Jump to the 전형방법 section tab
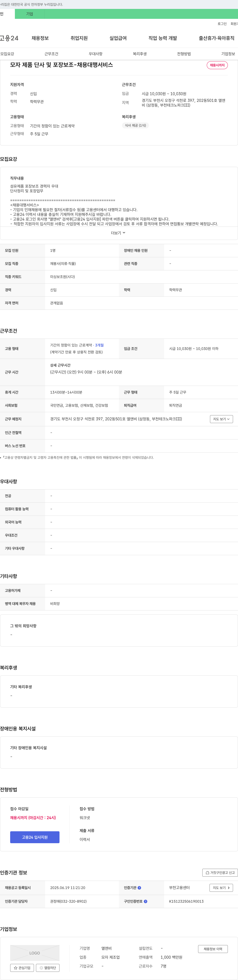The image size is (238, 980). pyautogui.click(x=184, y=54)
